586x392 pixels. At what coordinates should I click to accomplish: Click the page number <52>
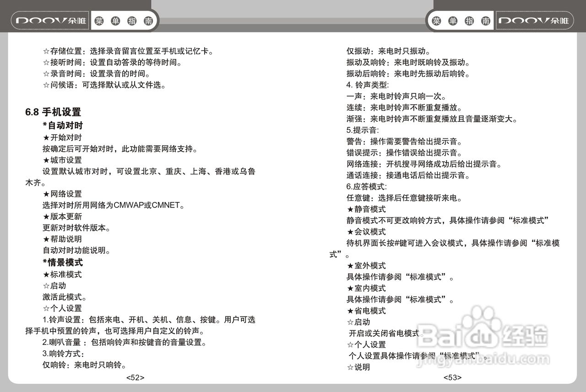[136, 377]
